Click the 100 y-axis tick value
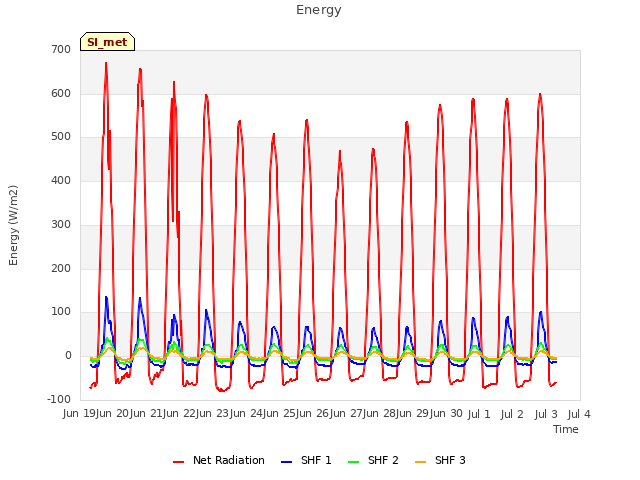The height and width of the screenshot is (480, 640). tap(61, 312)
